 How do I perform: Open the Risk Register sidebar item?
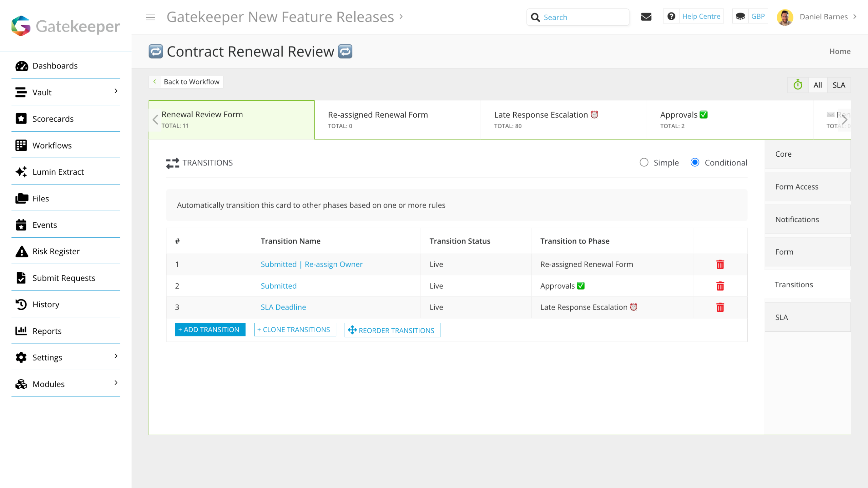click(x=56, y=251)
